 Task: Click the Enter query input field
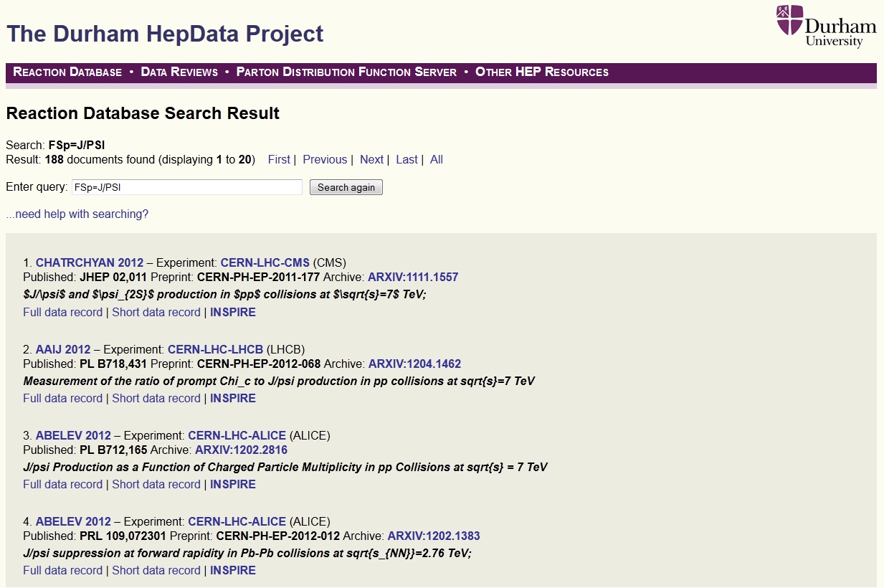click(x=186, y=188)
